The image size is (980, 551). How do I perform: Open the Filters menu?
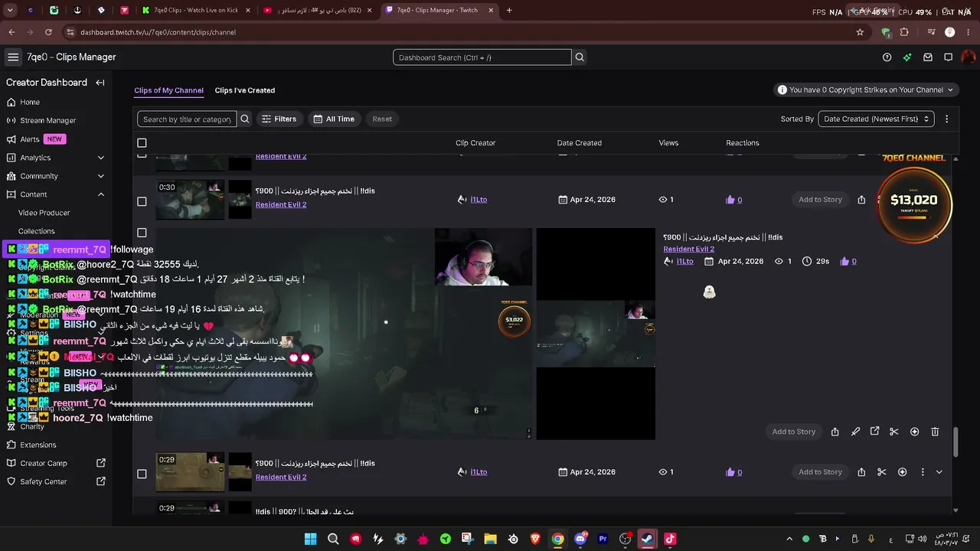(x=279, y=119)
